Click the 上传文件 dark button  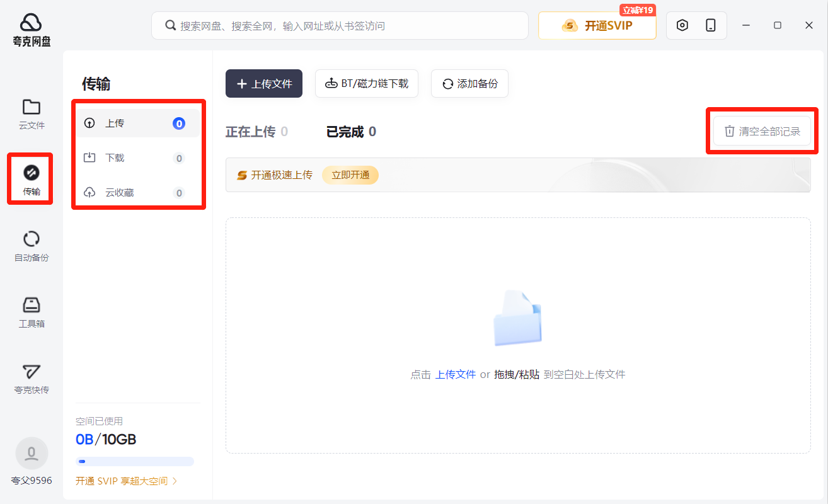pyautogui.click(x=264, y=84)
